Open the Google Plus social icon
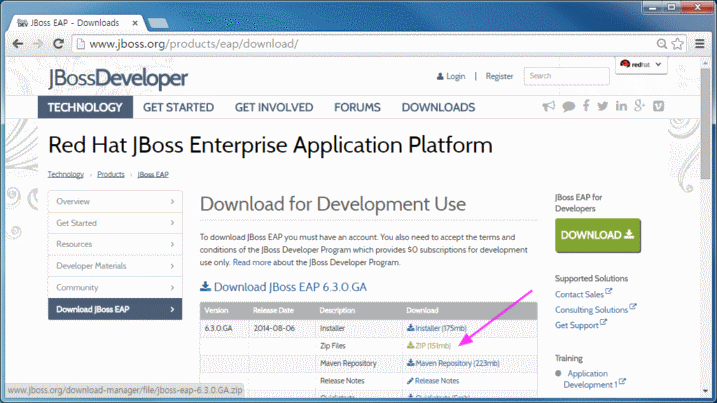 click(639, 106)
